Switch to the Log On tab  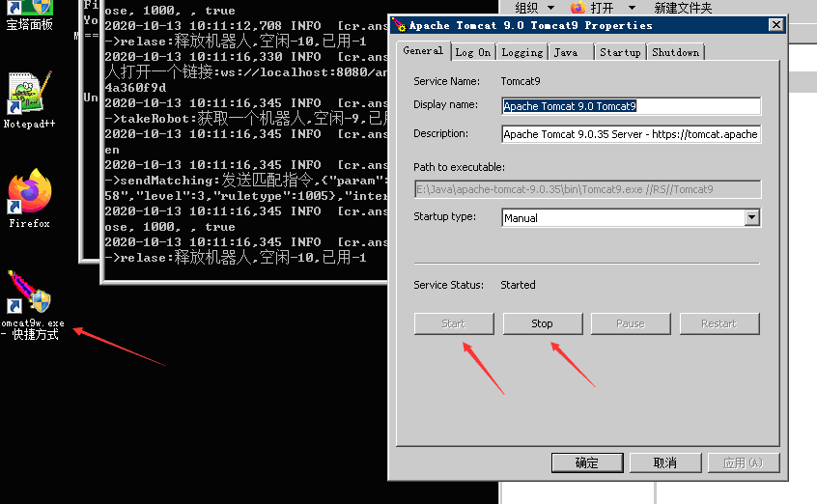coord(472,52)
